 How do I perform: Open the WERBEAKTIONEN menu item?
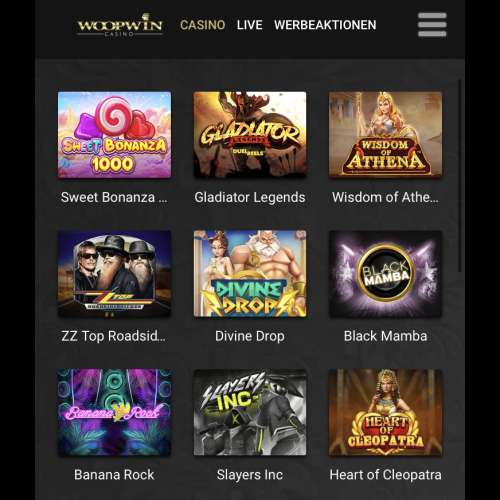(x=325, y=25)
